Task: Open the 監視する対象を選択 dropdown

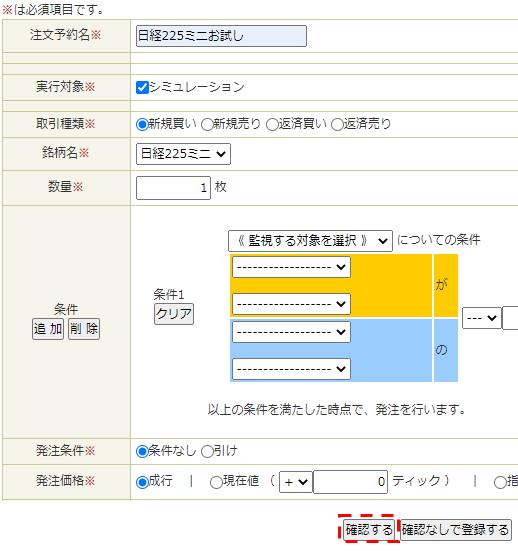Action: pos(310,241)
